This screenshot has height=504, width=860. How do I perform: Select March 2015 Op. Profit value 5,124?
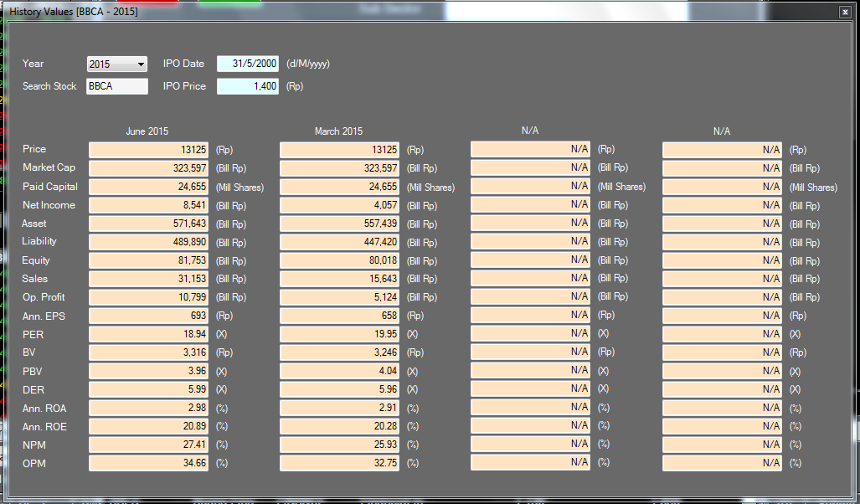[339, 297]
